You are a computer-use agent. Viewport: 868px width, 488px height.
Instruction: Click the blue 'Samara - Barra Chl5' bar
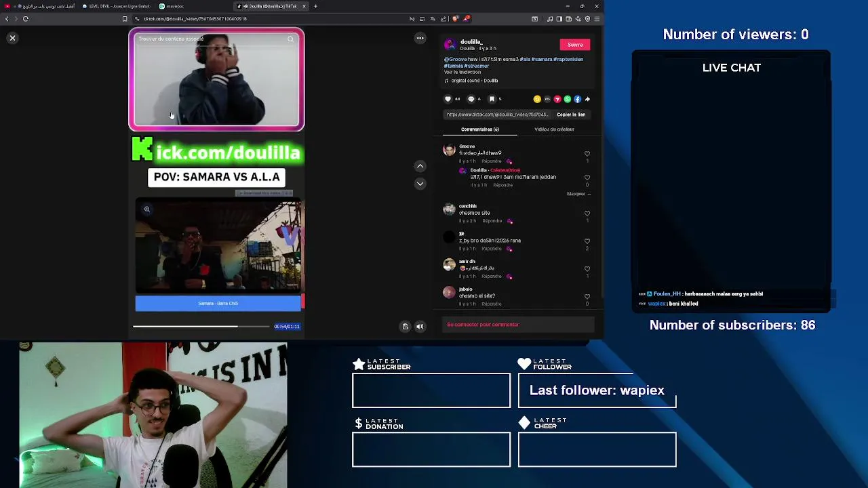(x=218, y=304)
